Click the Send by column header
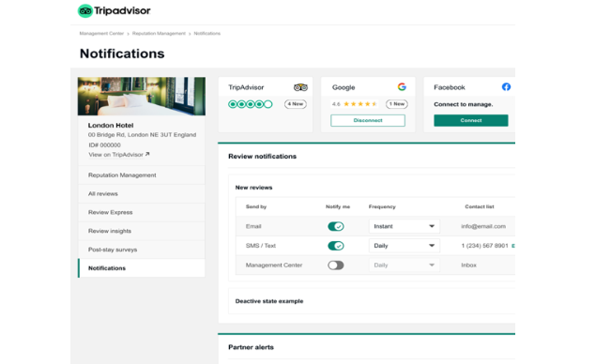611x364 pixels. (x=256, y=206)
